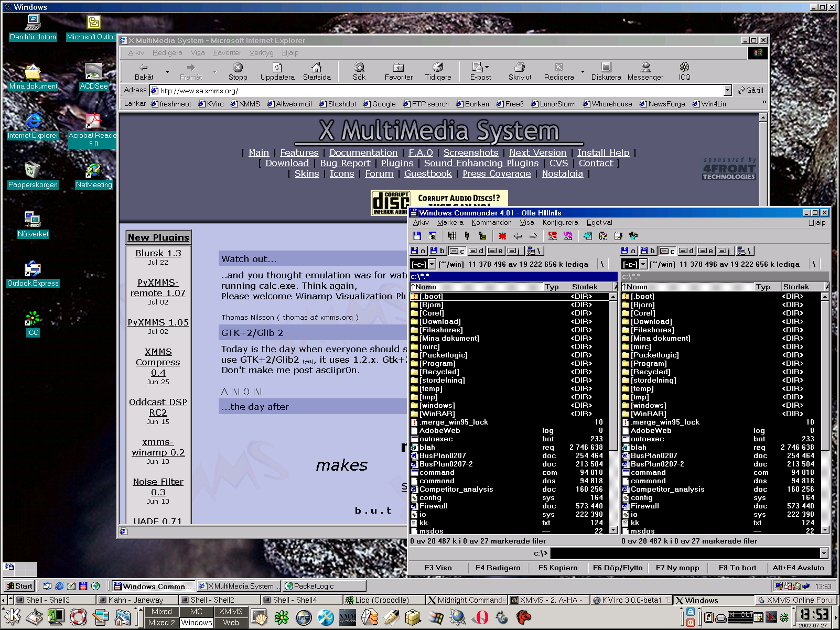Select drive a button in left Commander pane

click(x=418, y=251)
